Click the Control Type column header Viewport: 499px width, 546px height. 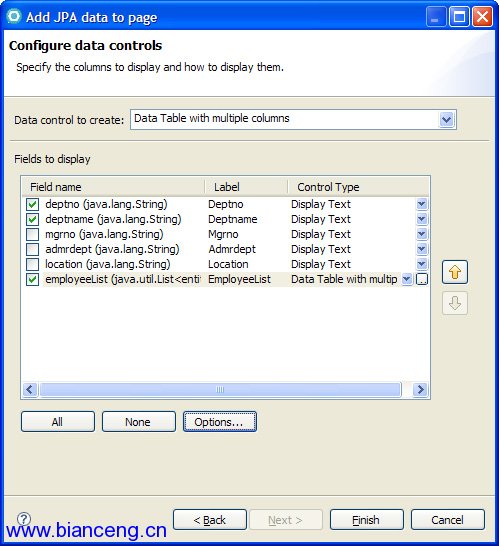tap(358, 187)
